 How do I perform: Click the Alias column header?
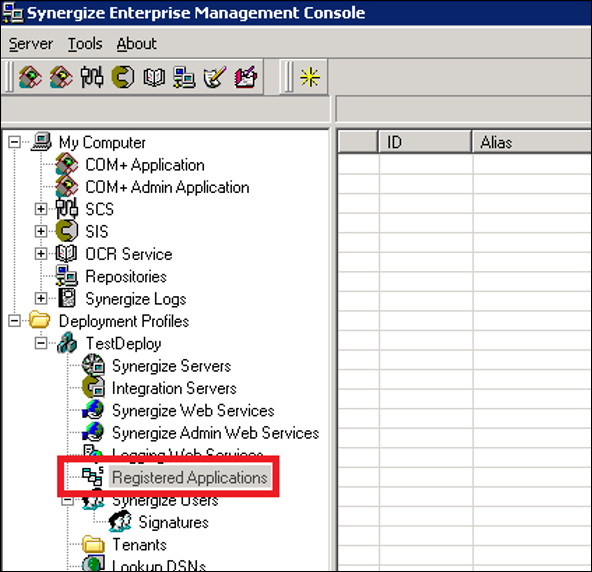point(532,142)
